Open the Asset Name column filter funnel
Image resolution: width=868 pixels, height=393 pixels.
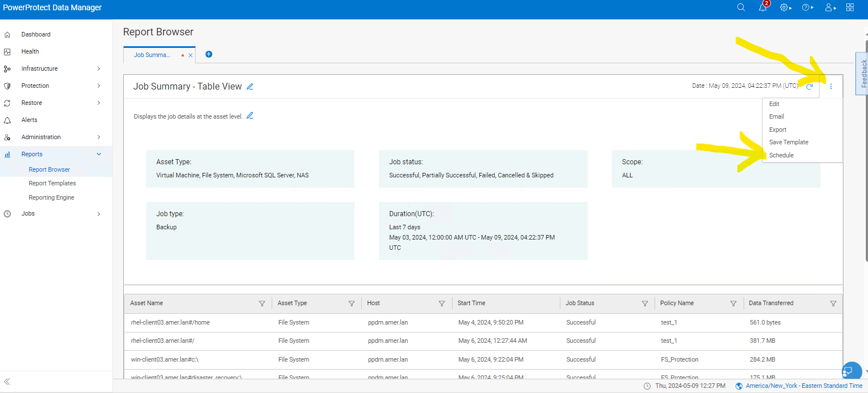pyautogui.click(x=262, y=303)
